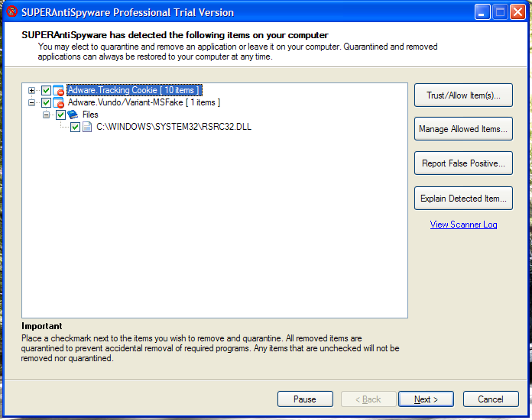Uncheck the Adware.Vundo/Variant-MSFake checkbox
Image resolution: width=532 pixels, height=420 pixels.
coord(46,103)
